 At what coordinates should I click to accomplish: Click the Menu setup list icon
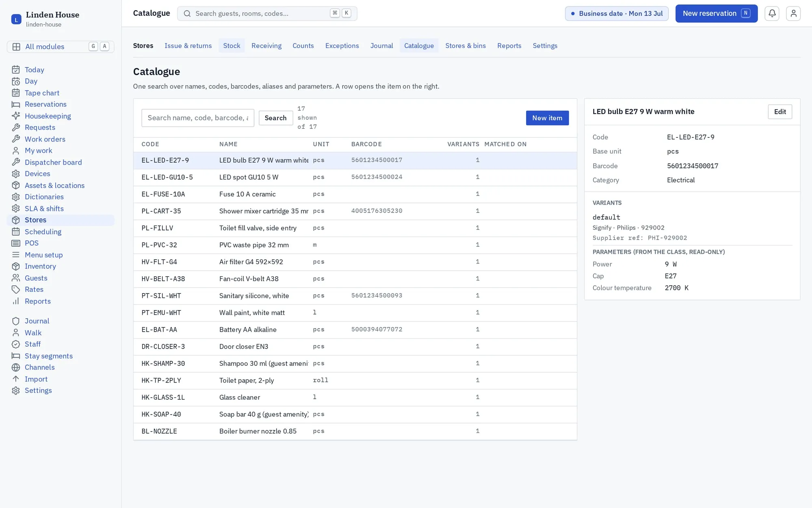[16, 255]
